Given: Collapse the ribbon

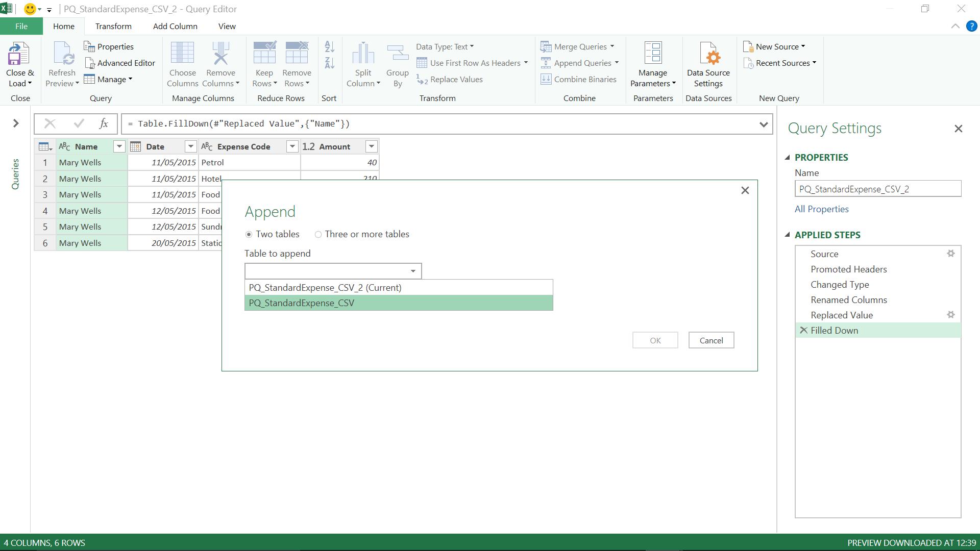Looking at the screenshot, I should (955, 27).
